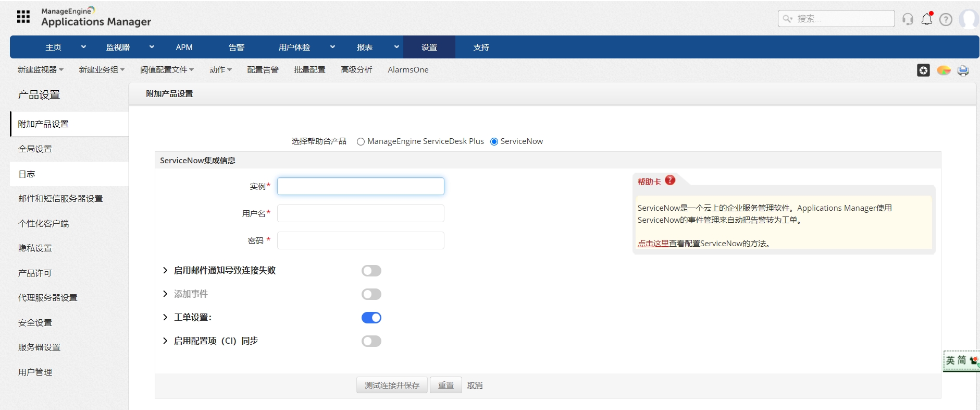Click the camera shutter snapshot icon
Image resolution: width=980 pixels, height=410 pixels.
coord(923,70)
